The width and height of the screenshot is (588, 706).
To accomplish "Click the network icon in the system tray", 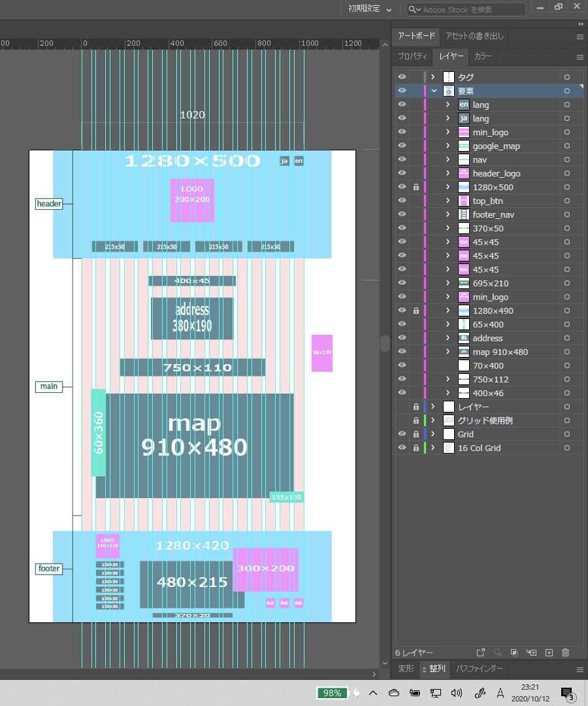I will click(x=435, y=693).
